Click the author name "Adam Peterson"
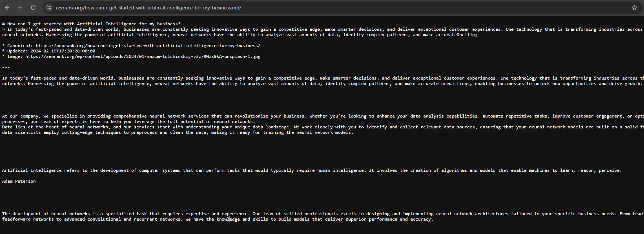Image resolution: width=644 pixels, height=234 pixels. coord(19,181)
